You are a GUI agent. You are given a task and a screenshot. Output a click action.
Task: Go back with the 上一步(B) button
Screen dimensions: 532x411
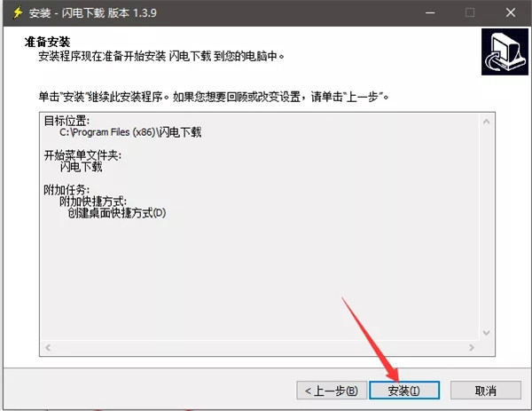tap(330, 391)
